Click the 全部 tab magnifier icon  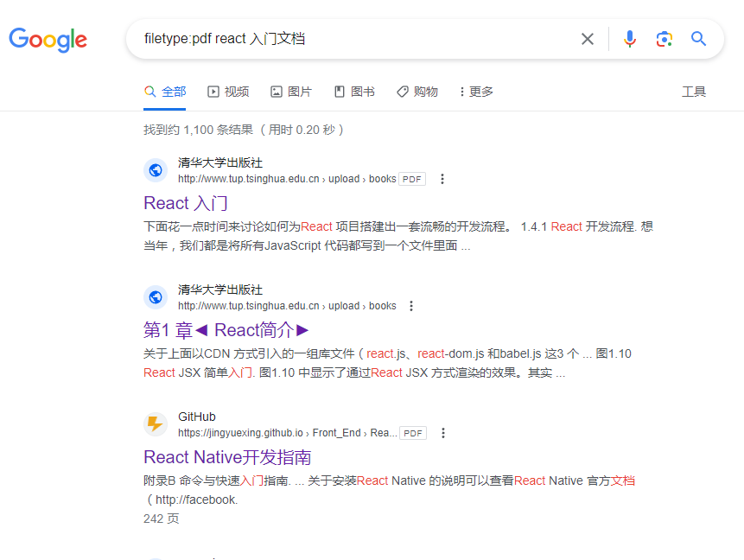click(x=150, y=91)
